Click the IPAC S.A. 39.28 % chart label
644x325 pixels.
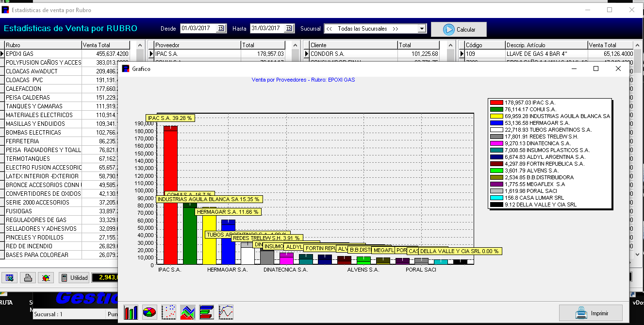pyautogui.click(x=170, y=118)
